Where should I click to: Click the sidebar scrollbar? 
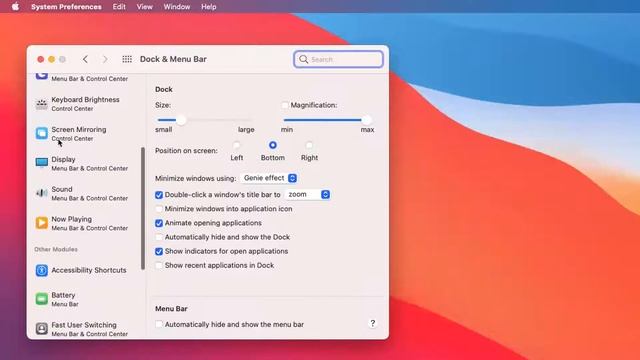point(143,208)
